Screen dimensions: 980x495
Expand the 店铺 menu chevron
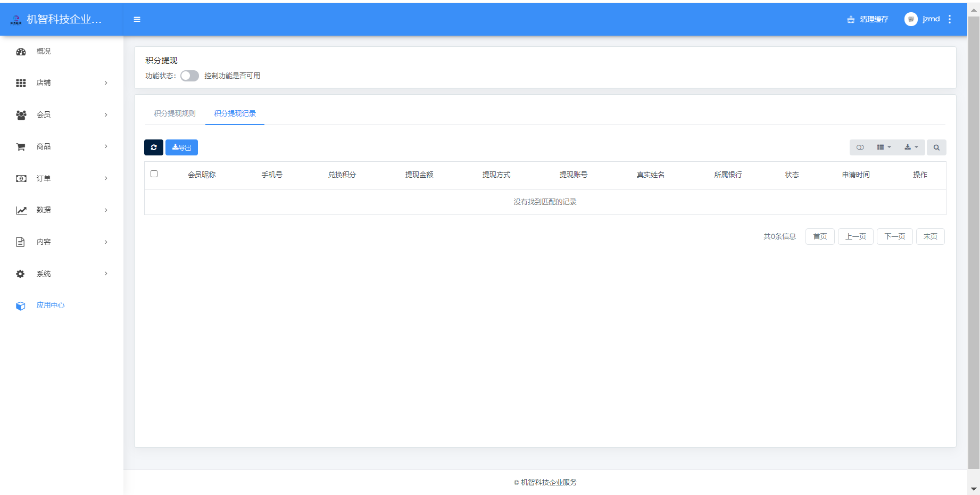(x=106, y=83)
